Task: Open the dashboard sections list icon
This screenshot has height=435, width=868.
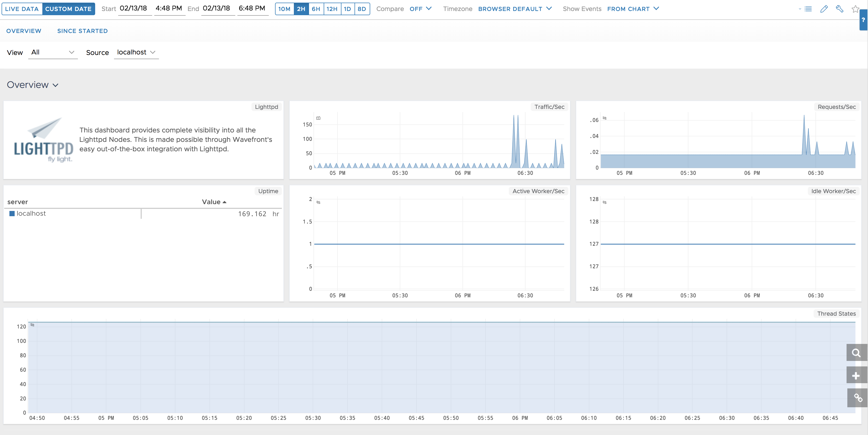Action: [808, 9]
